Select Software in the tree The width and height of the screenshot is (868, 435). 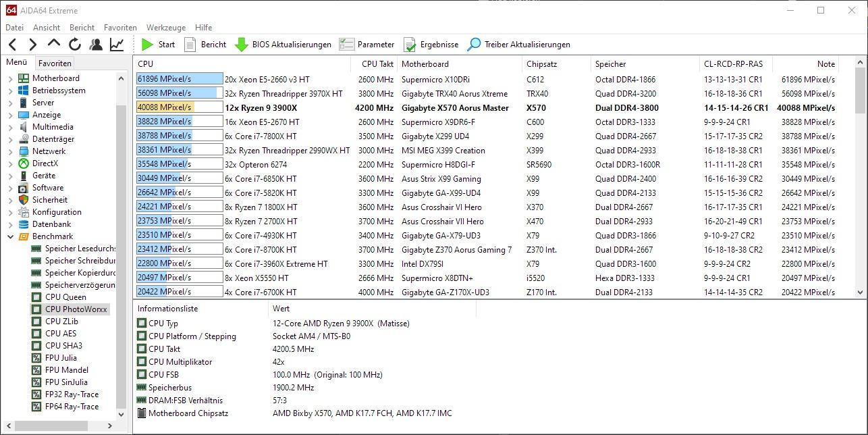click(x=48, y=188)
